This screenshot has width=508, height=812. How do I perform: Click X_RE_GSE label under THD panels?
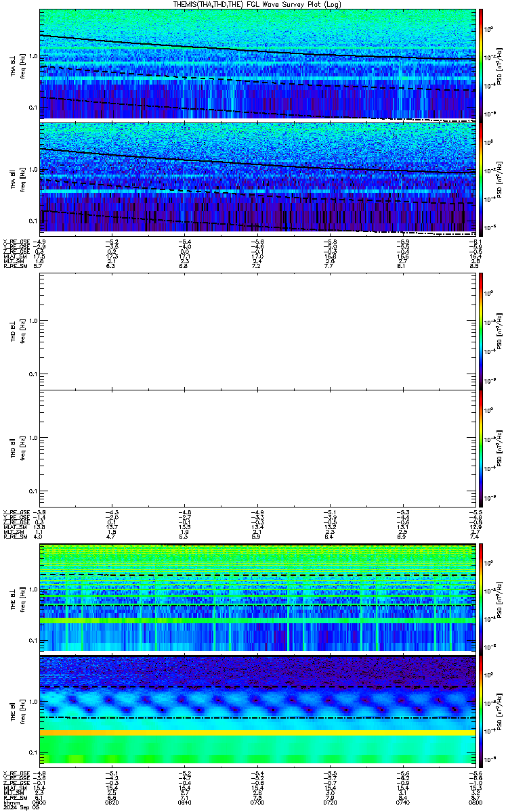[x=15, y=512]
